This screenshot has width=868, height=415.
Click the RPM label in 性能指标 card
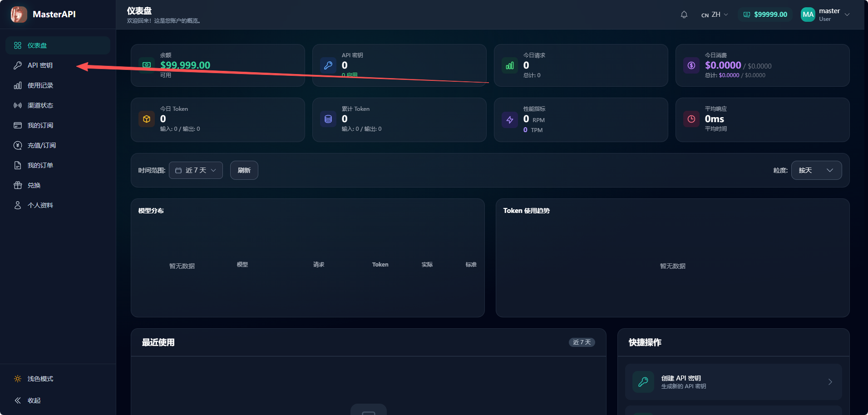tap(539, 120)
